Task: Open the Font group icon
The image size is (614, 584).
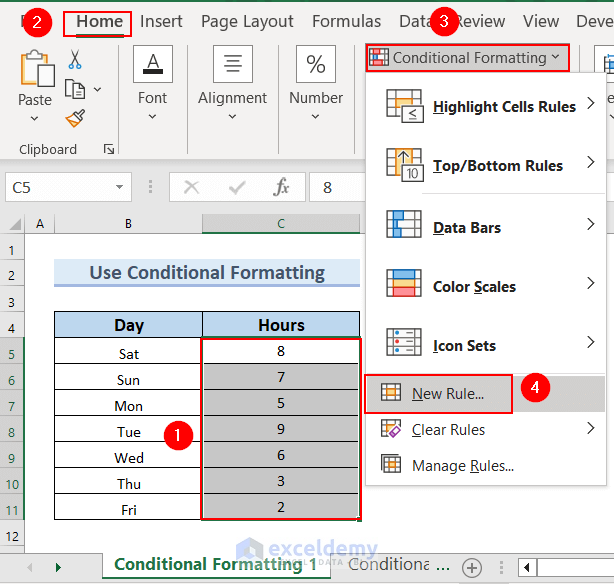Action: (153, 64)
